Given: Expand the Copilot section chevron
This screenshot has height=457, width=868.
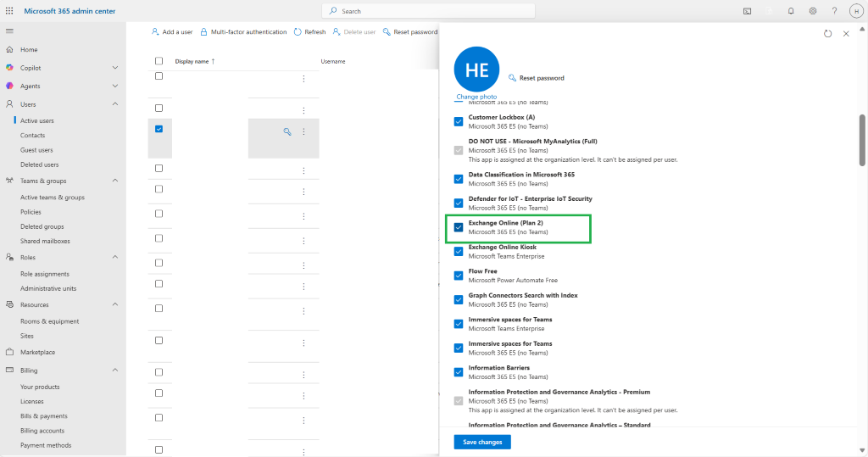Looking at the screenshot, I should pyautogui.click(x=115, y=68).
